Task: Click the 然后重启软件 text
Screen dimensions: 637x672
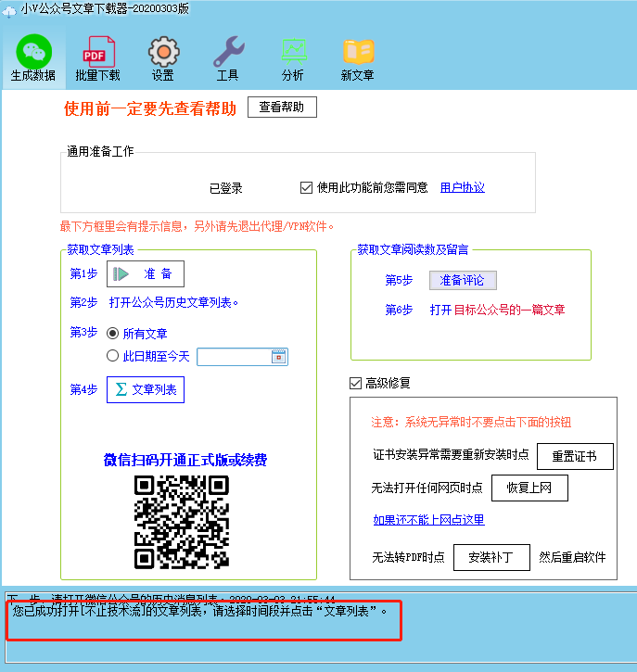Action: click(572, 557)
